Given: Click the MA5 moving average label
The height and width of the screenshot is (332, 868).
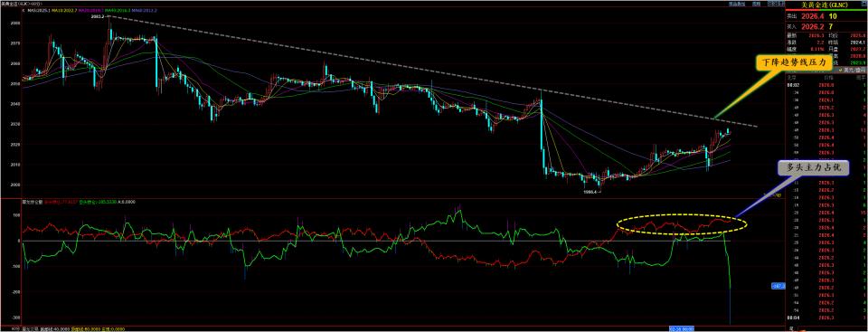Looking at the screenshot, I should (x=39, y=10).
